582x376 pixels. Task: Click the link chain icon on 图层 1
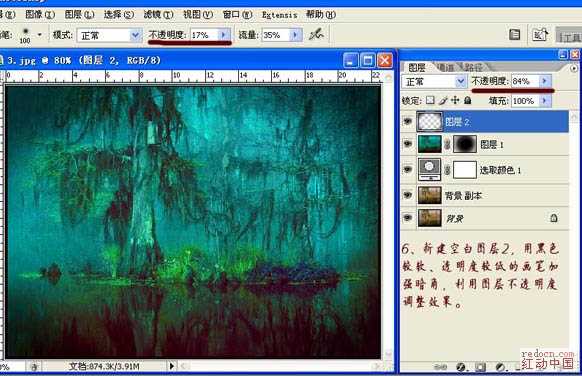[447, 144]
